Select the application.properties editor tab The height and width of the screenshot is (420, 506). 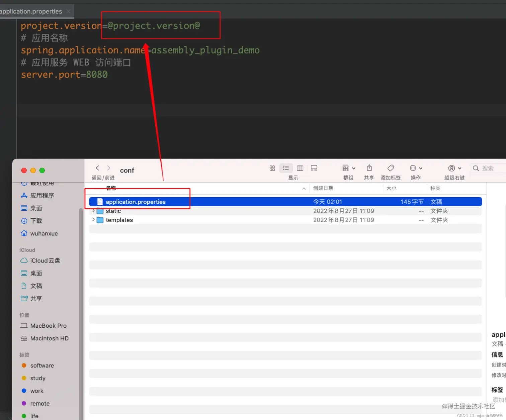click(x=31, y=11)
